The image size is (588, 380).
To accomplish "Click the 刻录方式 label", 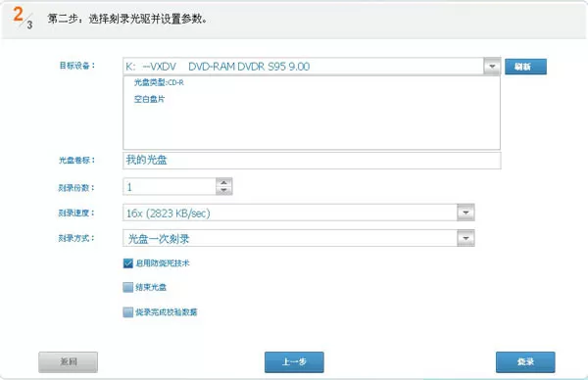I will coord(76,238).
